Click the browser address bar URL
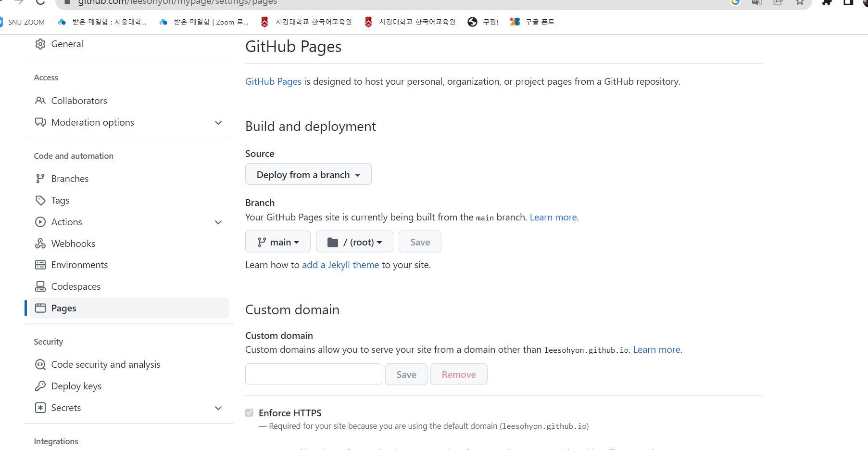The width and height of the screenshot is (868, 450). (x=178, y=2)
